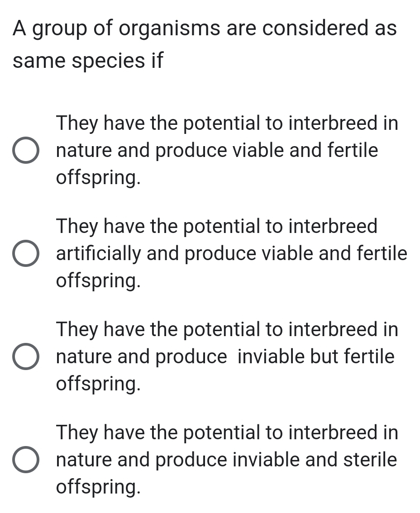
Task: Click the question line 'same species if'
Action: pyautogui.click(x=88, y=60)
